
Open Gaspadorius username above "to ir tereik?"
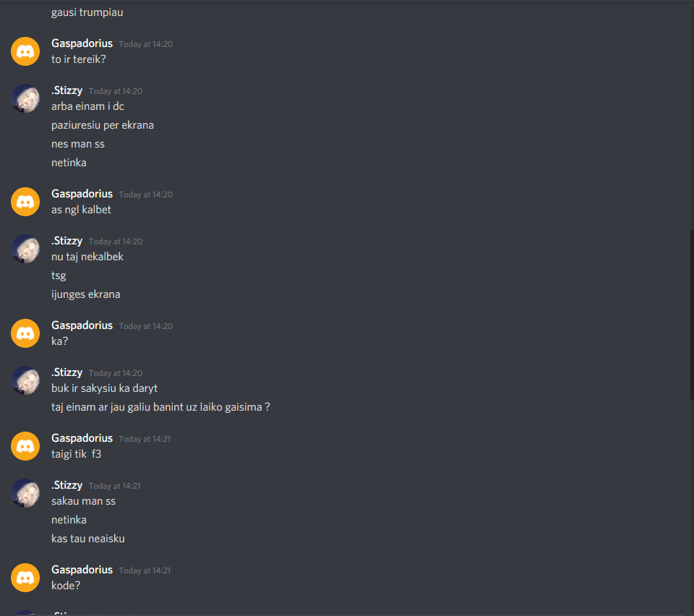point(82,43)
